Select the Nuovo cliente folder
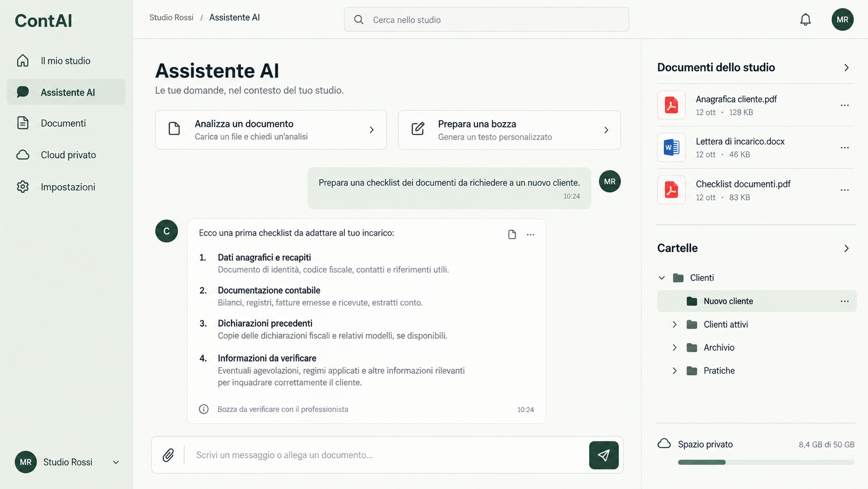The image size is (868, 489). [757, 301]
